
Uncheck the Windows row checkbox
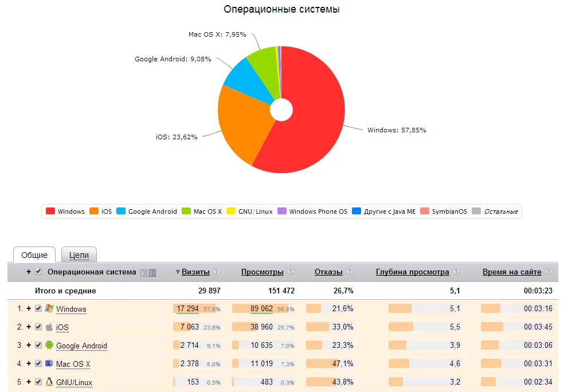[38, 308]
